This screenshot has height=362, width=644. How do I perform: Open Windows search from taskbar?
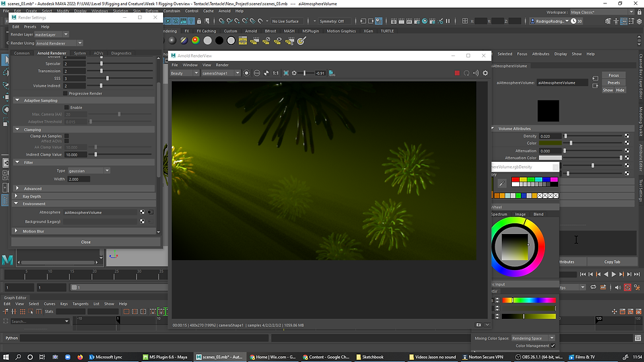coord(18,357)
